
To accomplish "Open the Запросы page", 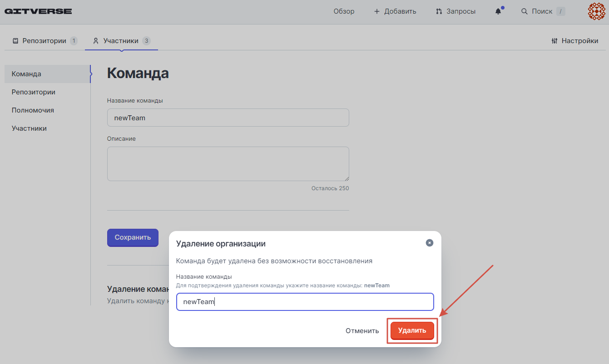I will point(456,11).
